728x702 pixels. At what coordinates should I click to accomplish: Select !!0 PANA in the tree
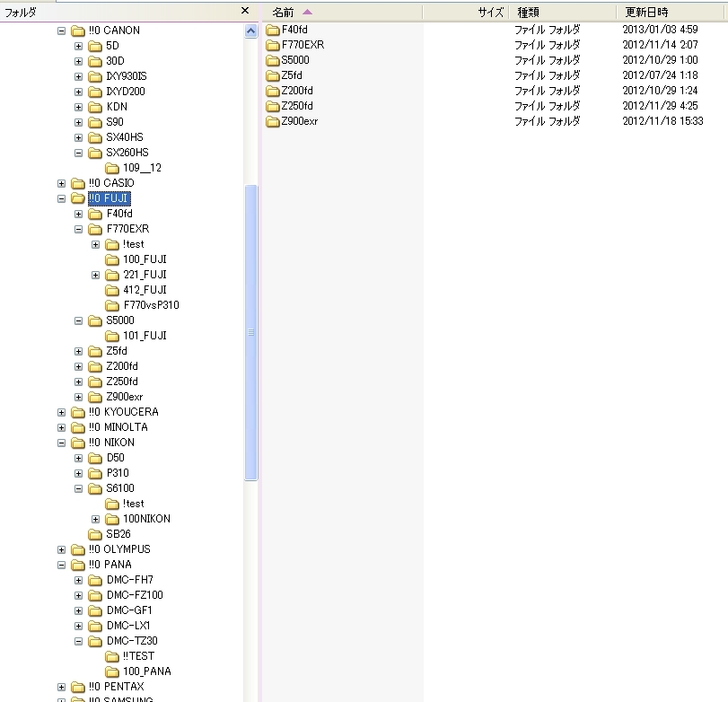(110, 565)
